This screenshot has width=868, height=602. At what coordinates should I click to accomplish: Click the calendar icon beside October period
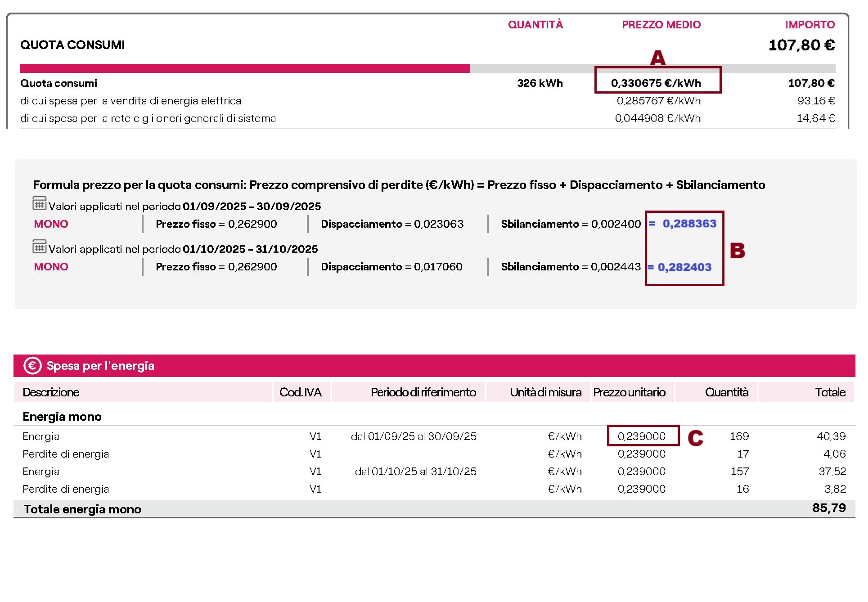pos(39,247)
